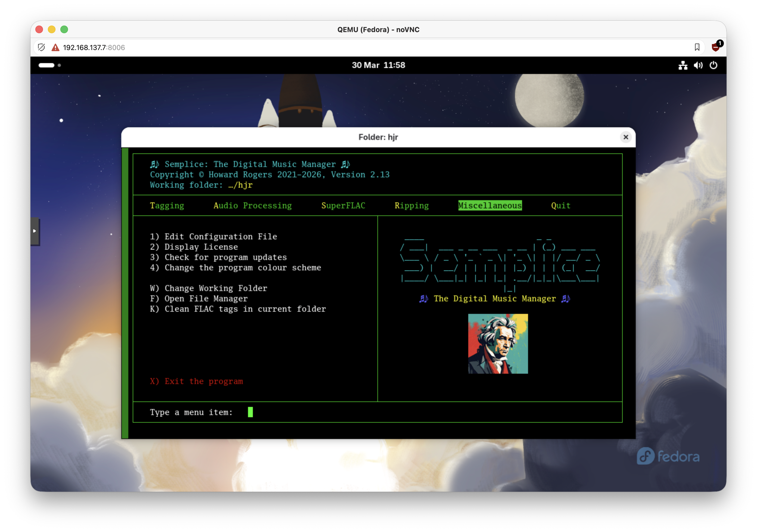
Task: Select the Ripping menu
Action: coord(411,205)
